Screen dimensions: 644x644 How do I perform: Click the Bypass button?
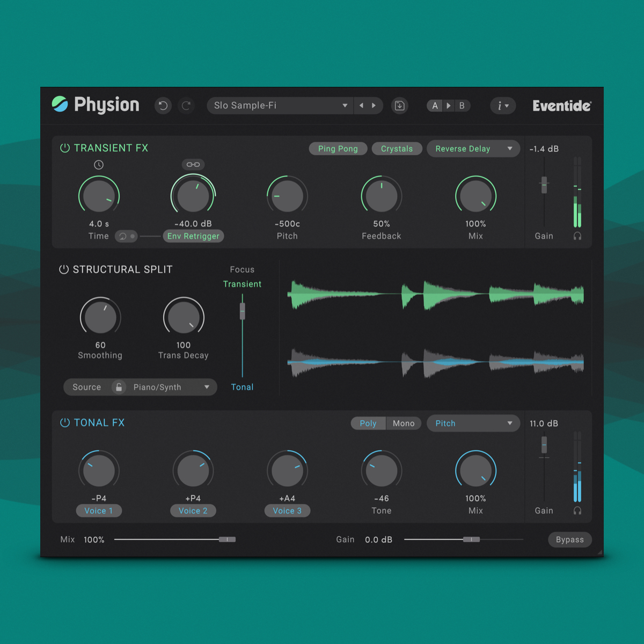pos(569,539)
